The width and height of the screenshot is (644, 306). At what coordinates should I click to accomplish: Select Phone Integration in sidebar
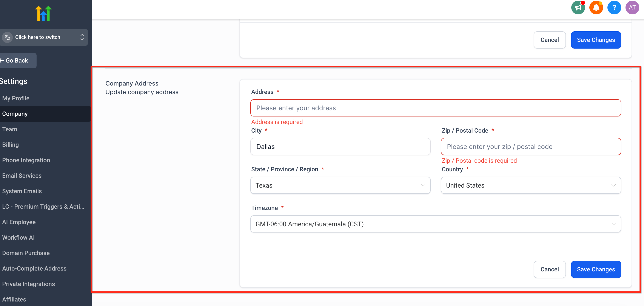(26, 160)
